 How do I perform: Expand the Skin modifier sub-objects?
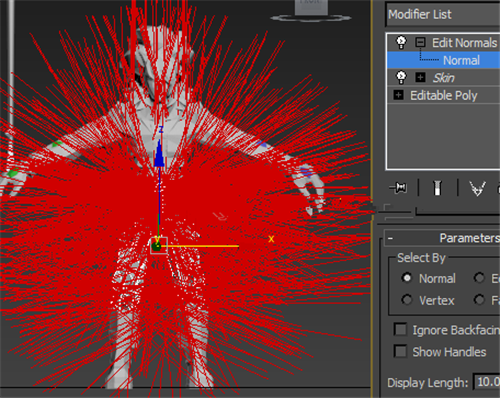[420, 77]
